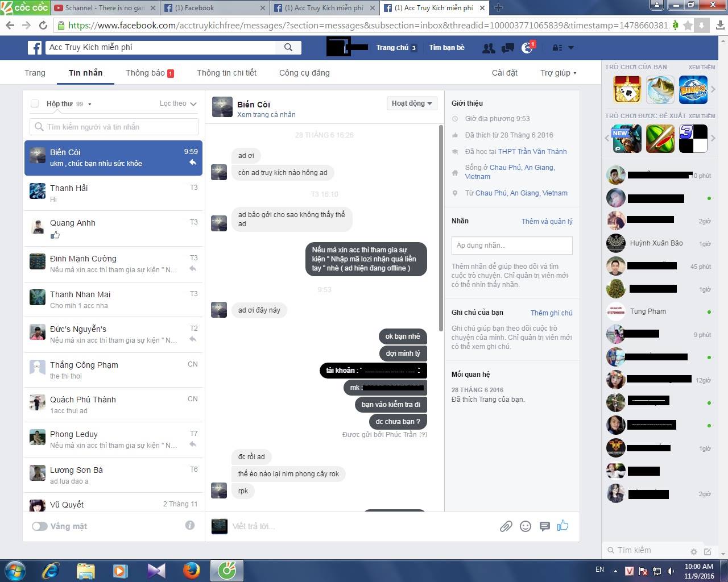Screen dimensions: 728x582
Task: Tick the select-all inbox checkbox
Action: tap(35, 103)
